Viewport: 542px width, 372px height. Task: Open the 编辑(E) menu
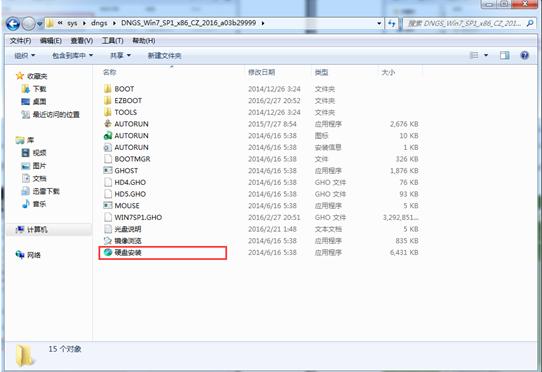[x=51, y=41]
